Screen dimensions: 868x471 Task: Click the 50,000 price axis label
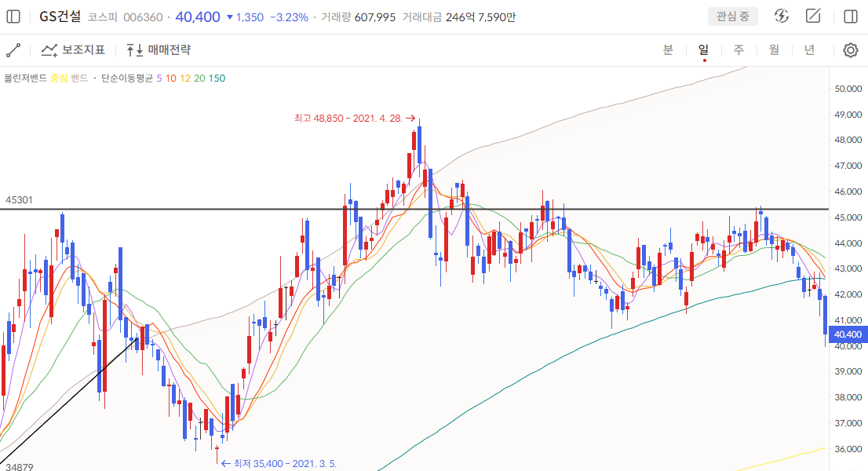pos(848,89)
